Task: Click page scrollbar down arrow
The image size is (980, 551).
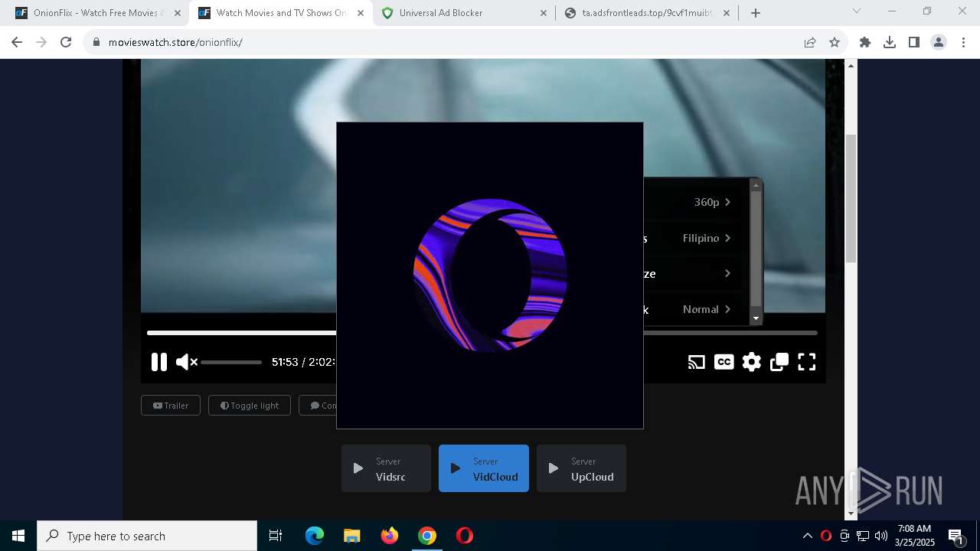Action: click(x=851, y=514)
